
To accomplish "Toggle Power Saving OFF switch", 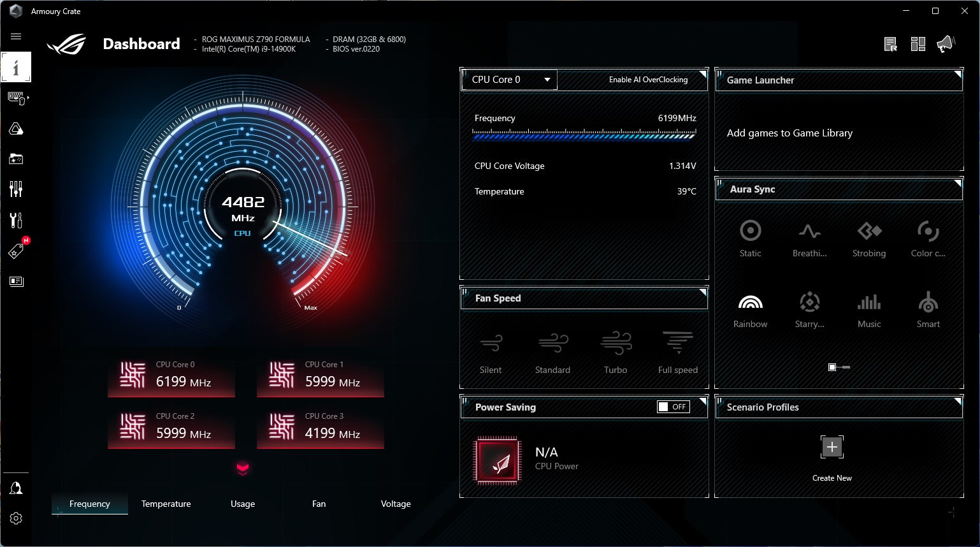I will click(x=674, y=407).
